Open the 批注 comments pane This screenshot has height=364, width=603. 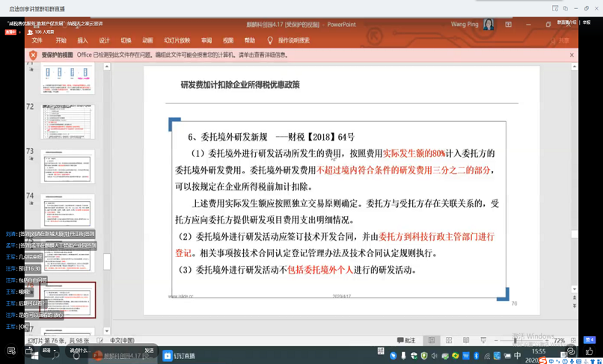tap(406, 341)
